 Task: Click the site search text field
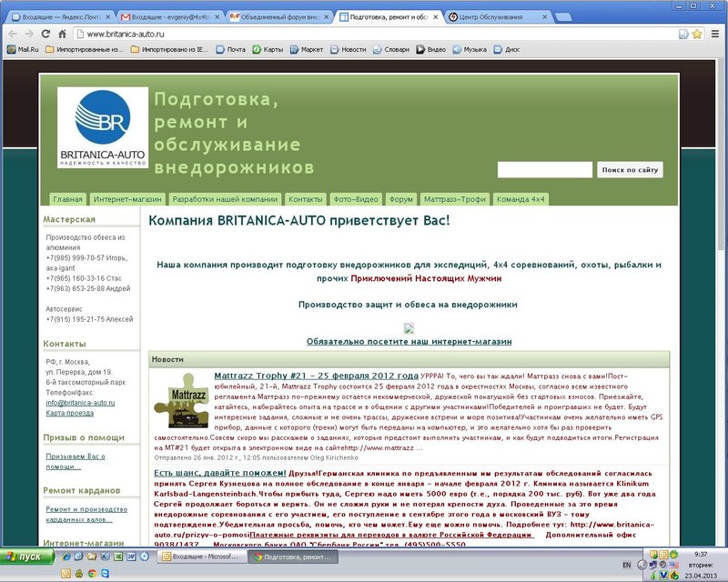545,170
